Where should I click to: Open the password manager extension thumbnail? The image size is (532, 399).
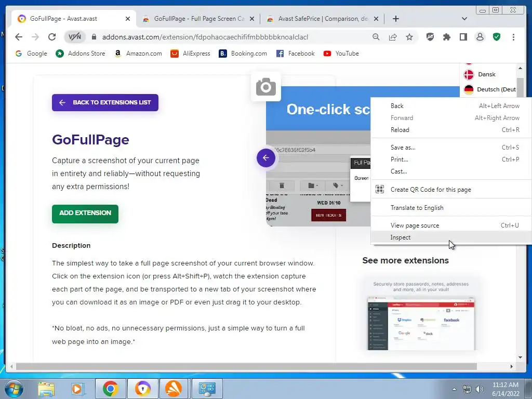point(421,314)
